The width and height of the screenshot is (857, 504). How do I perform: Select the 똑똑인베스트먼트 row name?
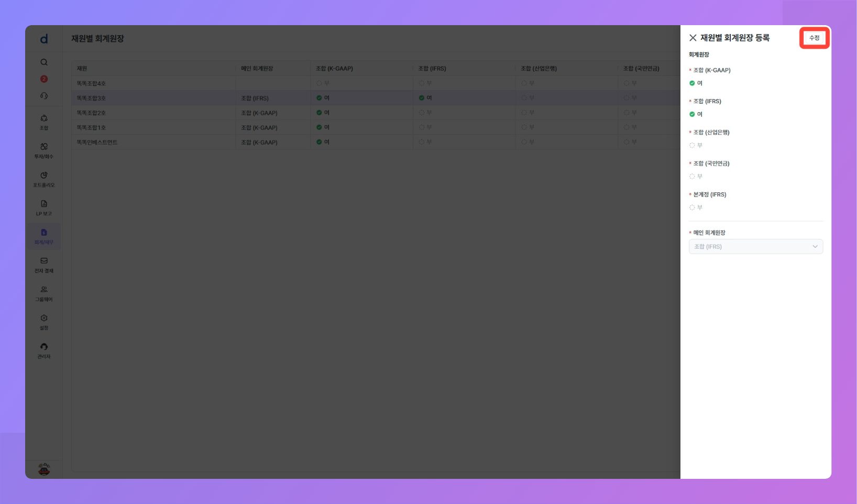pos(97,142)
